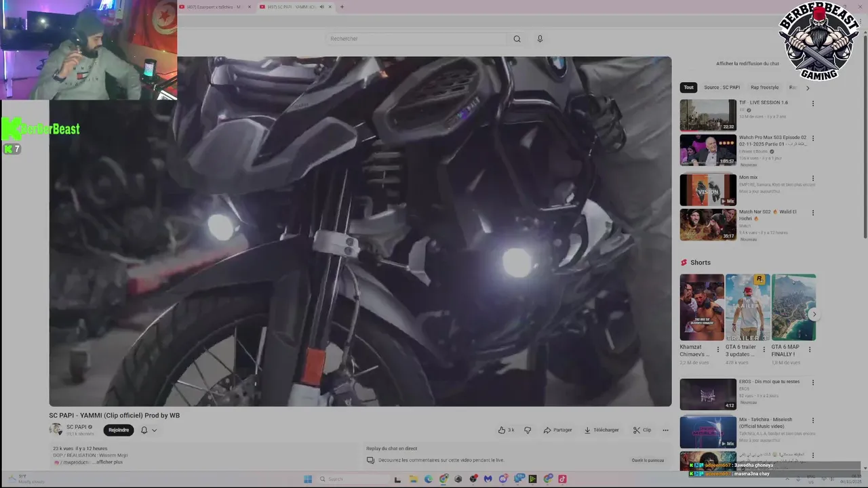Open options menu for TIF LIVE SESSION
This screenshot has width=868, height=488.
[x=813, y=104]
